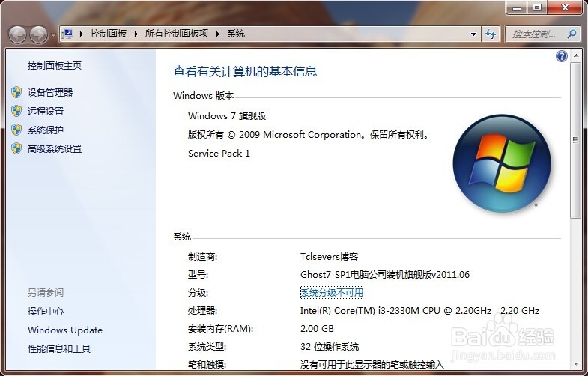The width and height of the screenshot is (588, 376).
Task: Expand the arrow after 所有控制面板项 breadcrumb
Action: point(217,34)
